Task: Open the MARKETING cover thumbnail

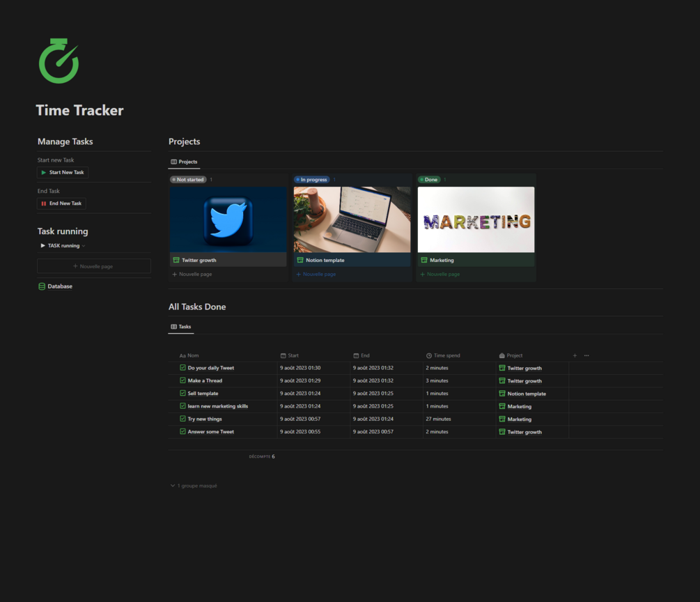Action: [x=476, y=219]
